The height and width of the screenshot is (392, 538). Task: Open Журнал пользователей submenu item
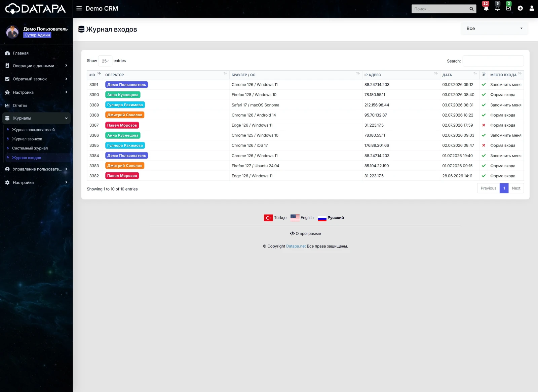(x=33, y=130)
